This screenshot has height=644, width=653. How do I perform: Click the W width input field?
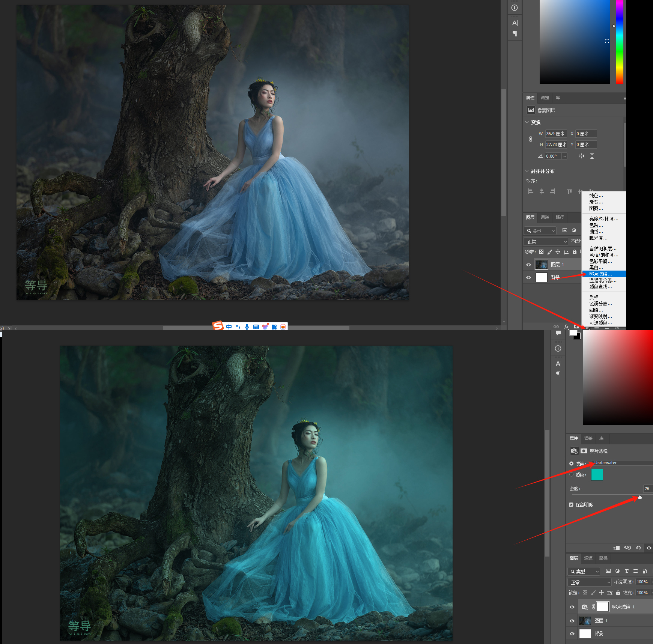tap(555, 134)
